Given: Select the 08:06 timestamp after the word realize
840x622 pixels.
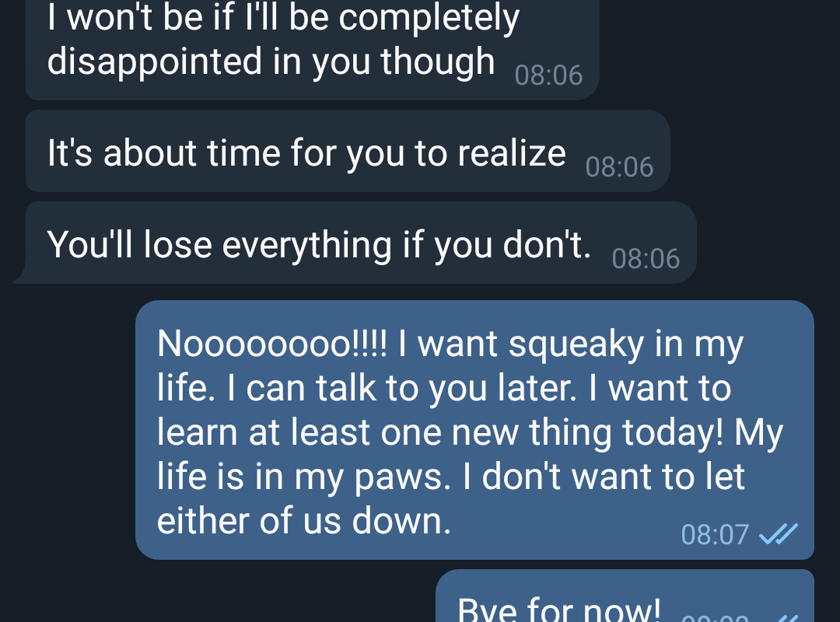Looking at the screenshot, I should pyautogui.click(x=619, y=166).
